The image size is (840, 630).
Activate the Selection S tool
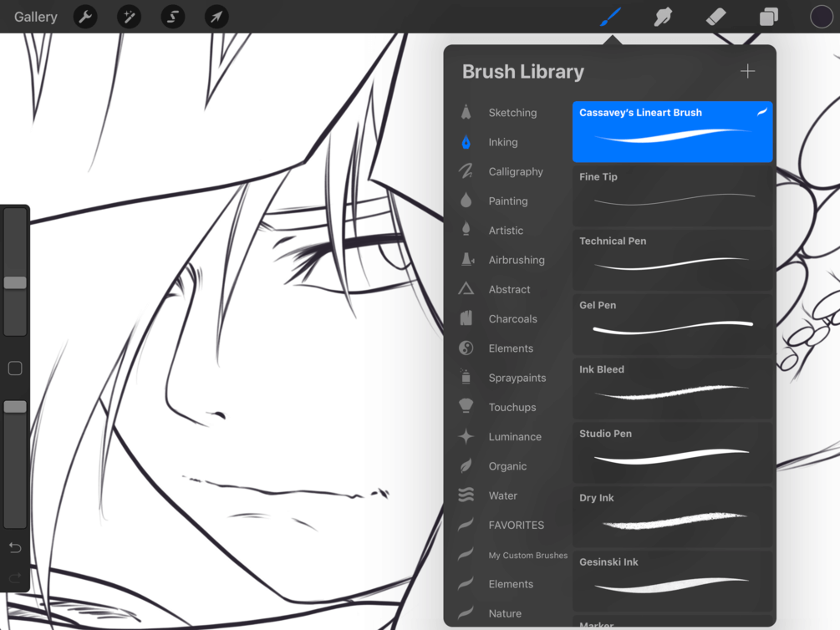coord(172,17)
